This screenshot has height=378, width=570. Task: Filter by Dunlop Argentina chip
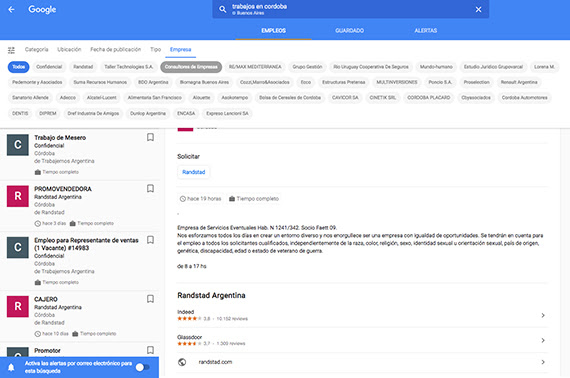(x=148, y=113)
